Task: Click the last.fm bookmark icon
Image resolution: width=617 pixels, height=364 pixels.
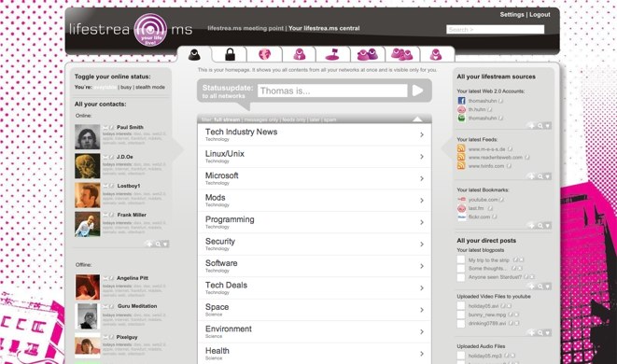Action: (461, 208)
